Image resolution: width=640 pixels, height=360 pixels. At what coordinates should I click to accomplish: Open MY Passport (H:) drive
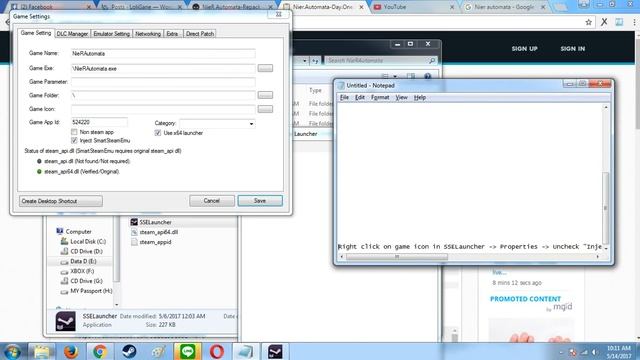86,291
